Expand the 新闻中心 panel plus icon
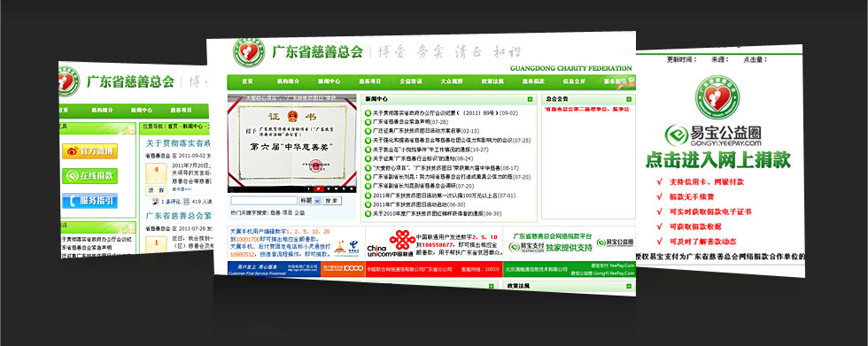This screenshot has height=346, width=868. click(x=530, y=99)
